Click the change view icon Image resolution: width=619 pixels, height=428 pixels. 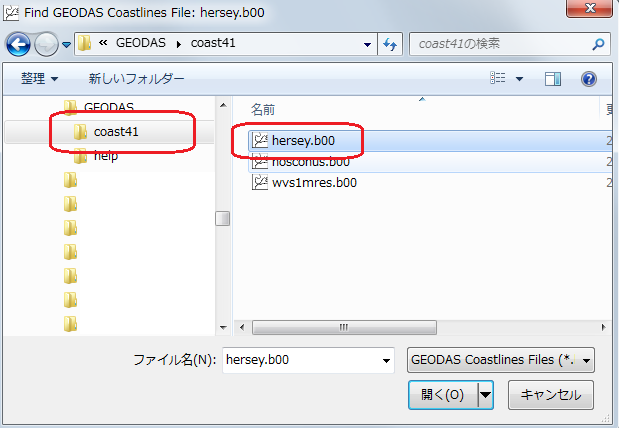click(x=498, y=78)
